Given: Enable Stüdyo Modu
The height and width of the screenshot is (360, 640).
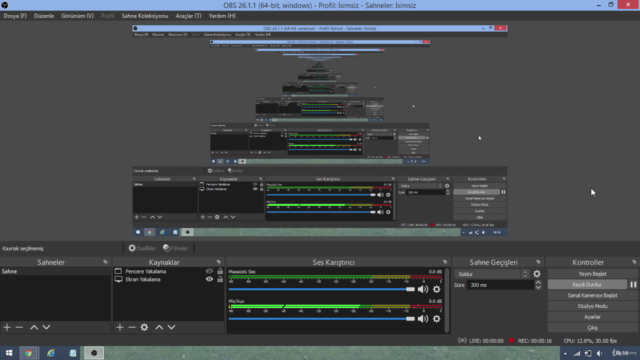Looking at the screenshot, I should [x=592, y=306].
